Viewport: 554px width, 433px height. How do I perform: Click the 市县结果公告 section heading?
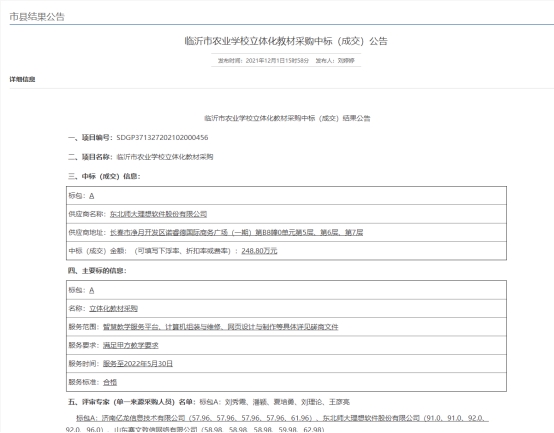click(x=37, y=17)
